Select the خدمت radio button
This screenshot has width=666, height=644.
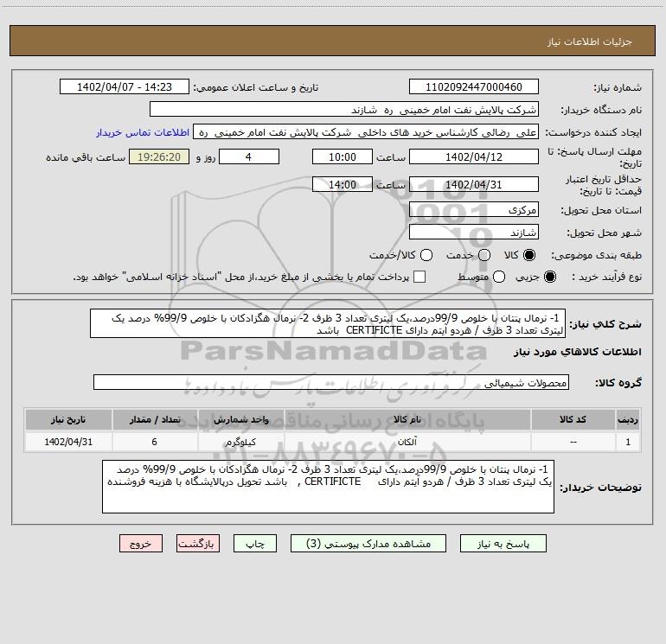pyautogui.click(x=484, y=255)
